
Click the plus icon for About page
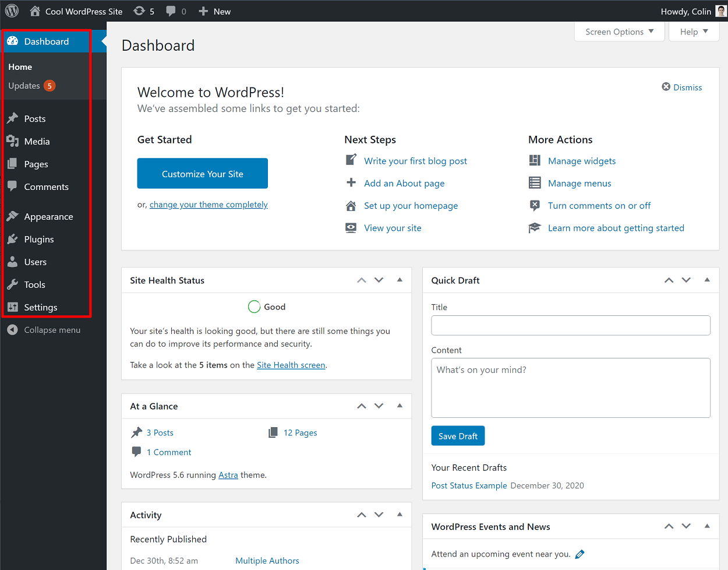point(351,182)
